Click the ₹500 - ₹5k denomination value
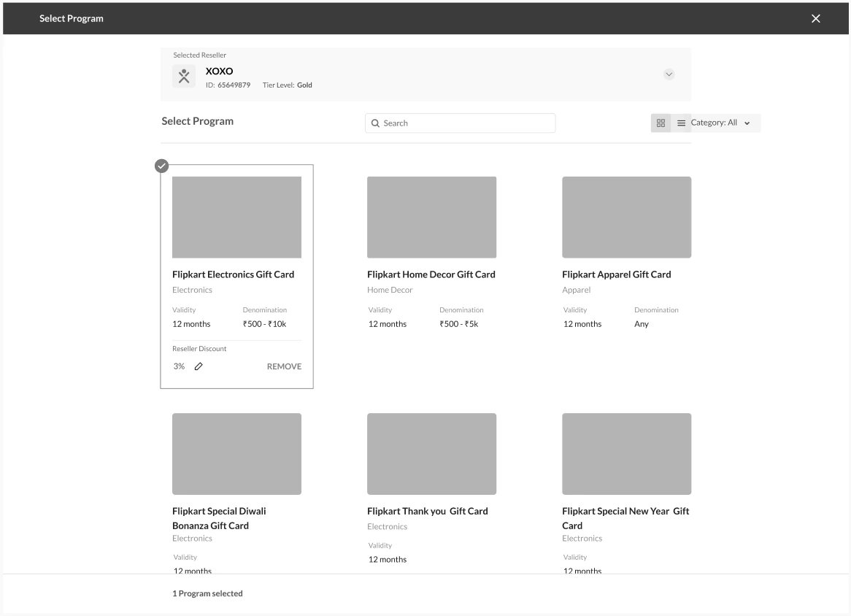This screenshot has width=851, height=616. click(x=458, y=324)
